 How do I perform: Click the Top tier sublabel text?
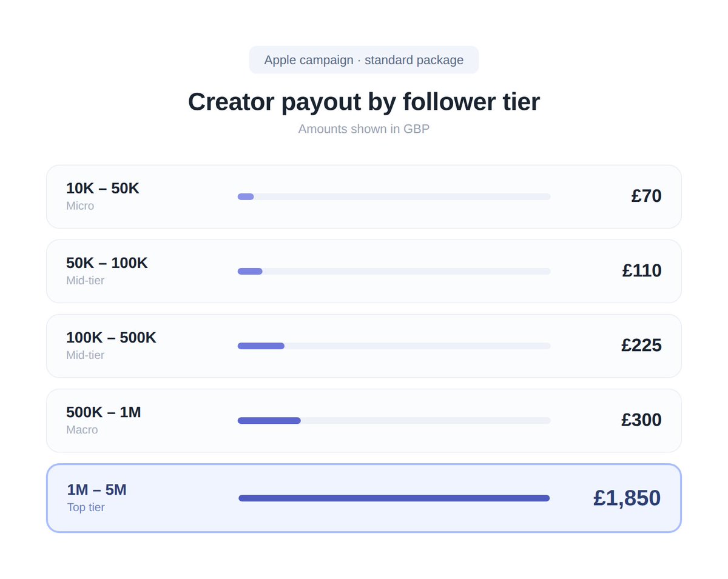click(86, 507)
